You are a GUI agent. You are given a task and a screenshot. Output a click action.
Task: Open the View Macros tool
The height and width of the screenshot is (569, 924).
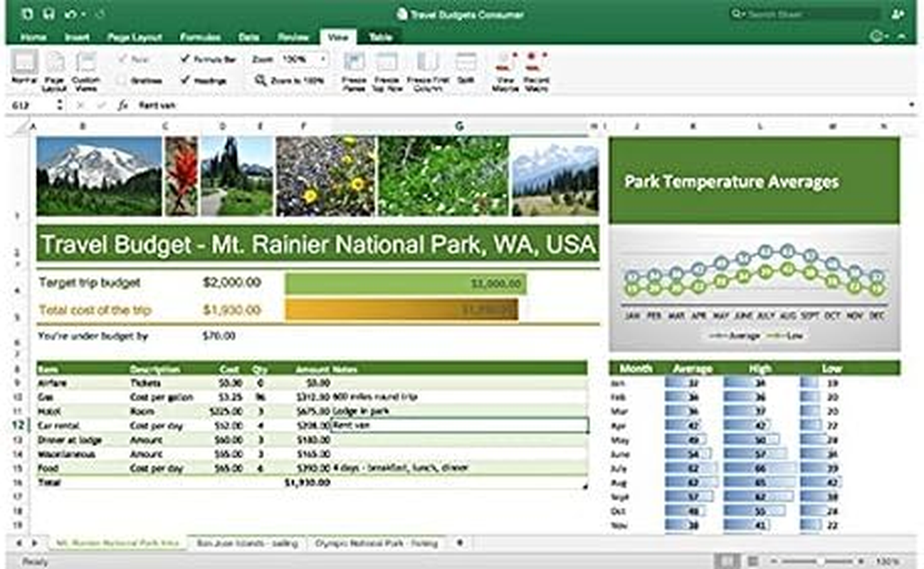[504, 63]
